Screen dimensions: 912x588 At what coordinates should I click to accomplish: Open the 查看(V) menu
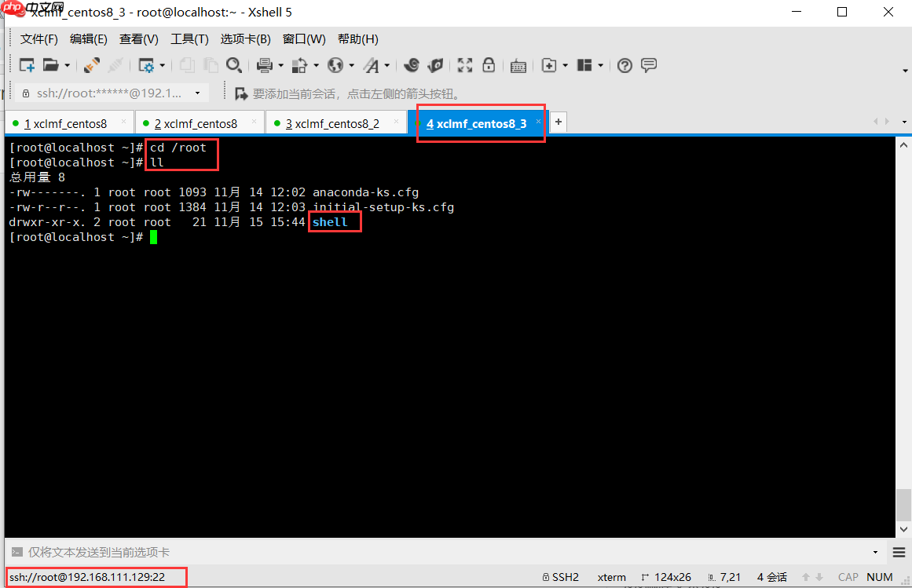coord(138,39)
